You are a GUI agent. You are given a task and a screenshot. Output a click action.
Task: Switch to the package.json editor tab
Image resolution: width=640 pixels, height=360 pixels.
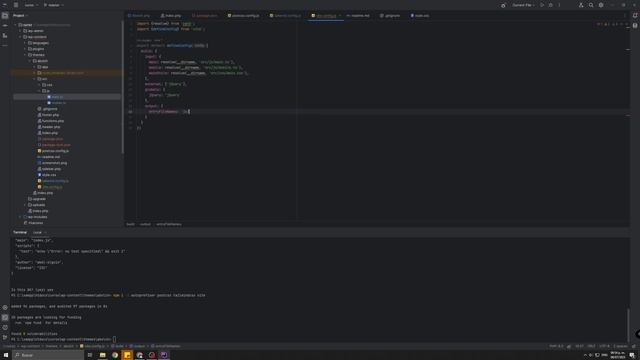[x=205, y=16]
